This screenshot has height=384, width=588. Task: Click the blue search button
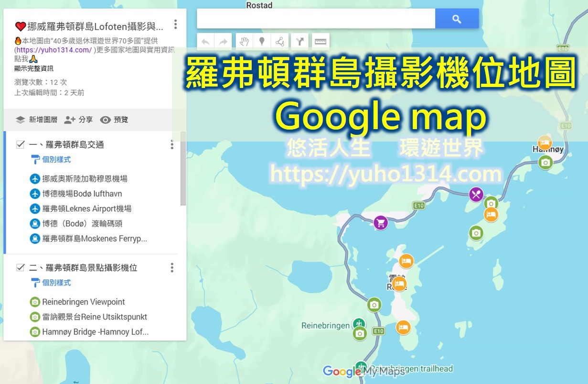click(x=457, y=19)
